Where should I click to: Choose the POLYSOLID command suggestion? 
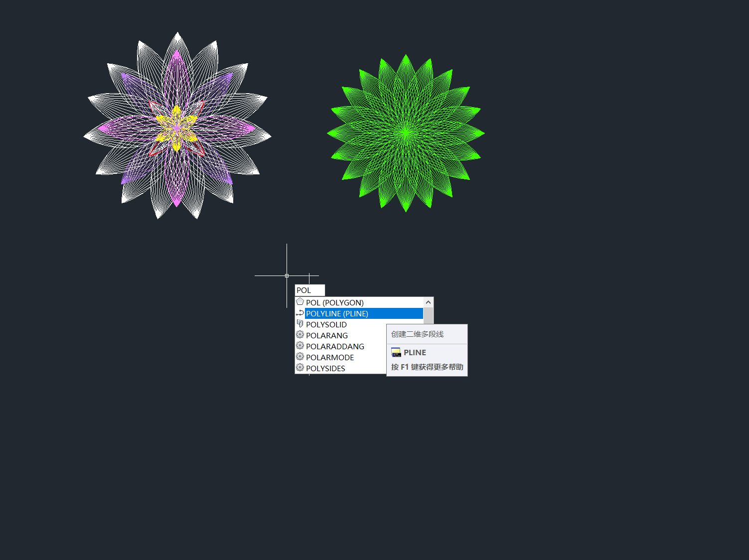326,324
